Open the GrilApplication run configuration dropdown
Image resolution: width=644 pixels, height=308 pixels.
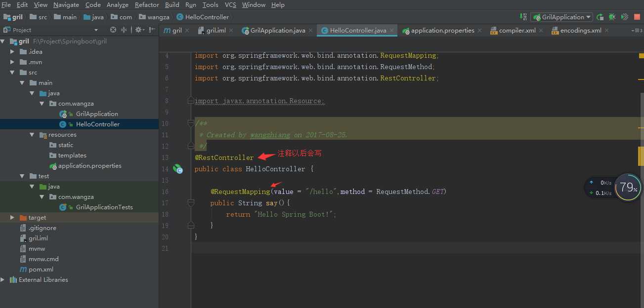tap(561, 17)
